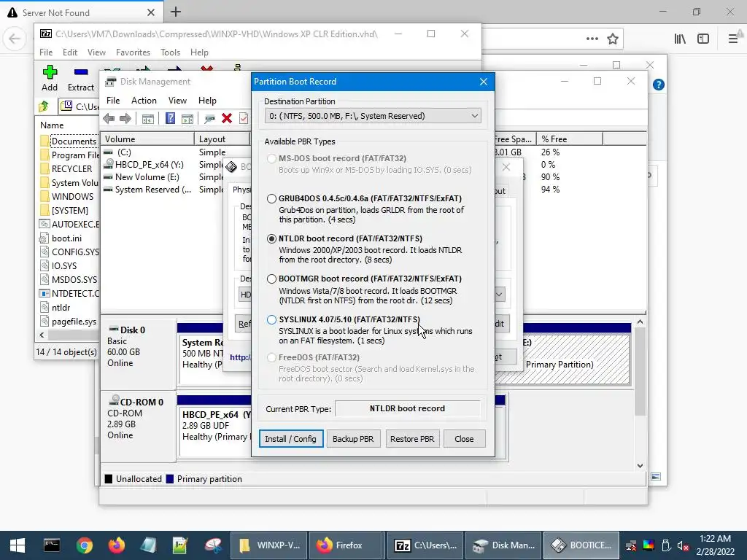747x560 pixels.
Task: Select the RECYCLER folder in 7-Zip
Action: pyautogui.click(x=71, y=169)
